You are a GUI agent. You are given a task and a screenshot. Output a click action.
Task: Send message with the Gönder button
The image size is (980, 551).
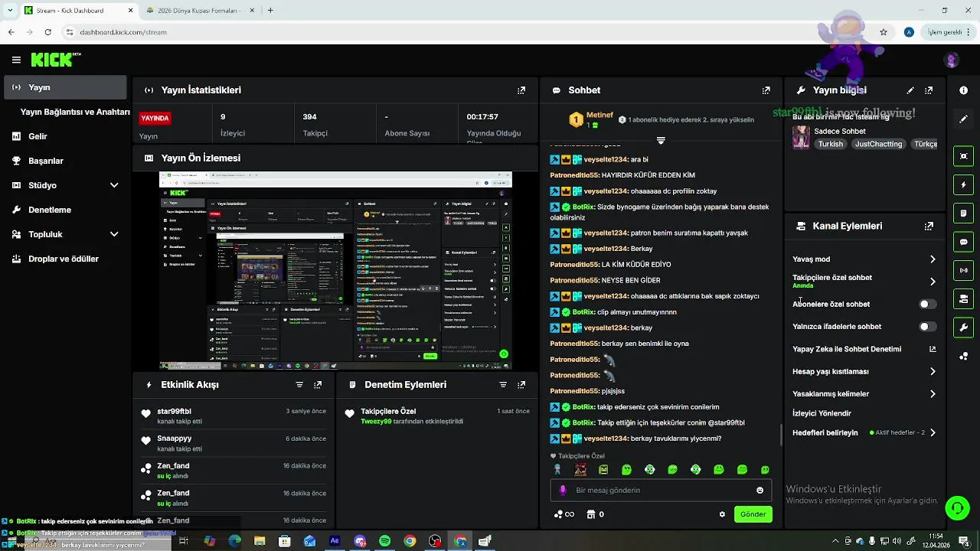[753, 514]
